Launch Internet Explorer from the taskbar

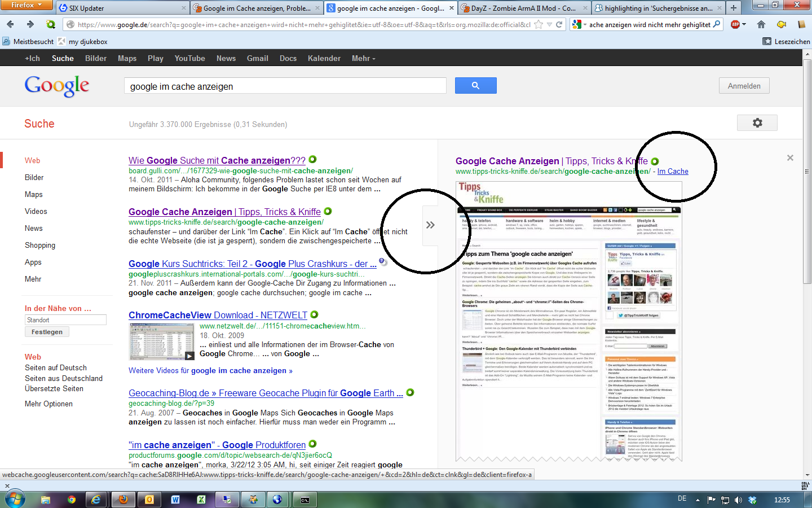coord(96,500)
